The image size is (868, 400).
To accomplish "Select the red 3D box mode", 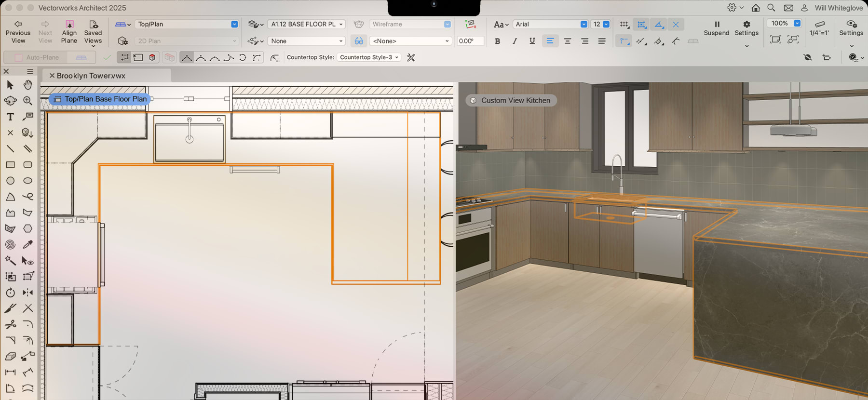I will tap(152, 57).
